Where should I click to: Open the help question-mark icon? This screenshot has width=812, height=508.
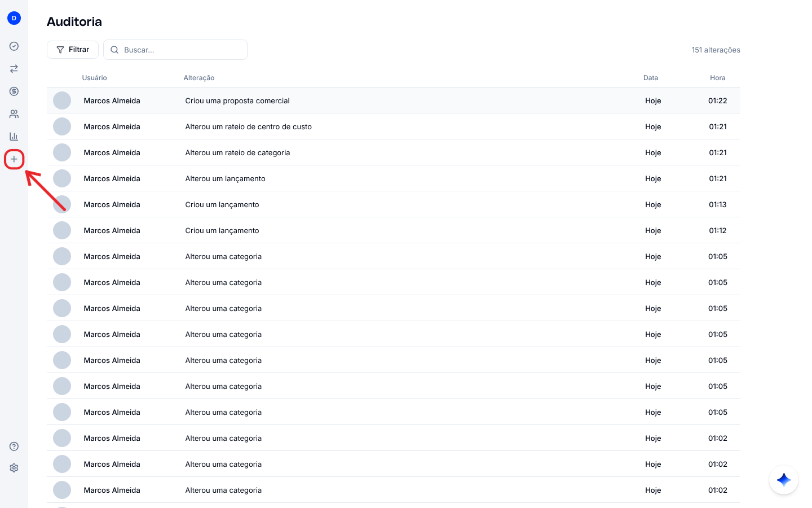click(x=14, y=446)
